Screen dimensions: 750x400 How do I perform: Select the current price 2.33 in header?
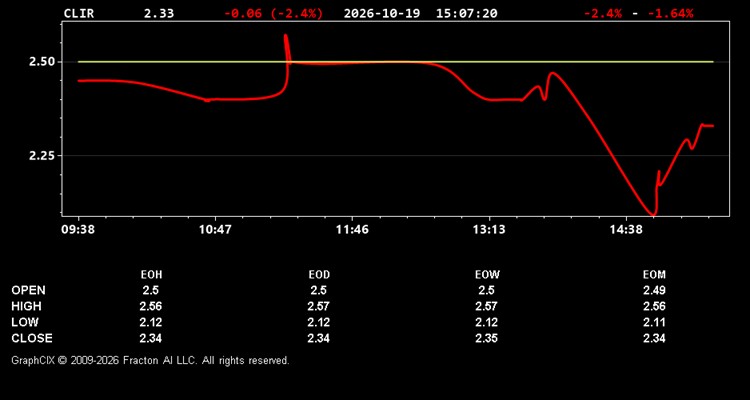pos(159,13)
